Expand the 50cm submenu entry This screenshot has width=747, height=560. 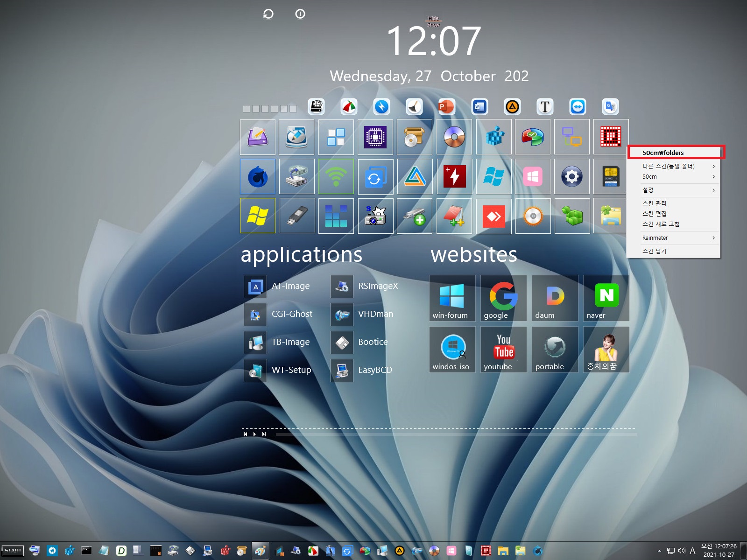pos(674,176)
